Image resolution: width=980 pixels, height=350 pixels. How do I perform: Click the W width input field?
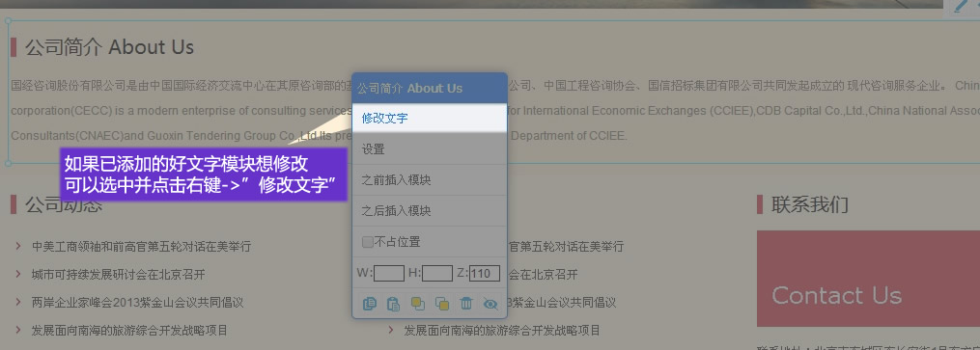389,273
